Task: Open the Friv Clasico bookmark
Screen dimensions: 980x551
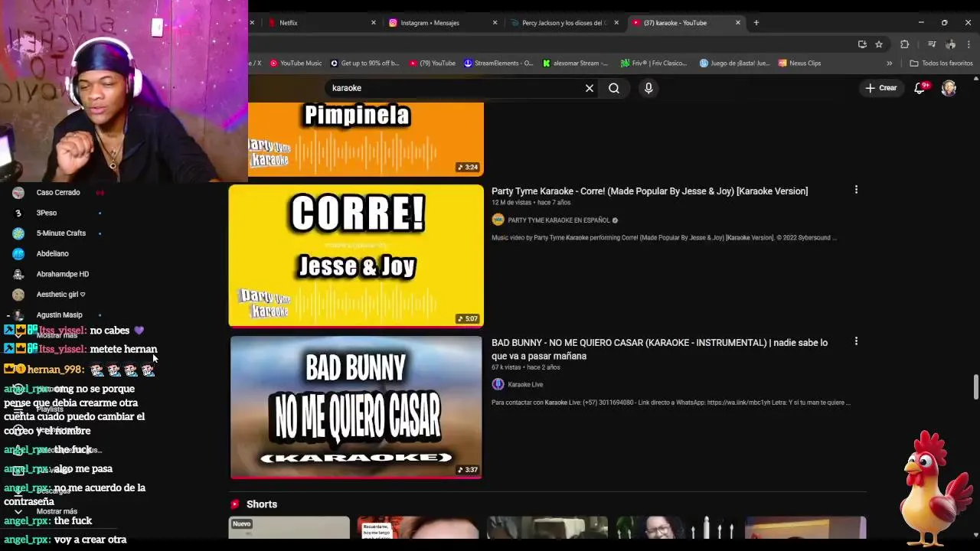Action: coord(654,64)
